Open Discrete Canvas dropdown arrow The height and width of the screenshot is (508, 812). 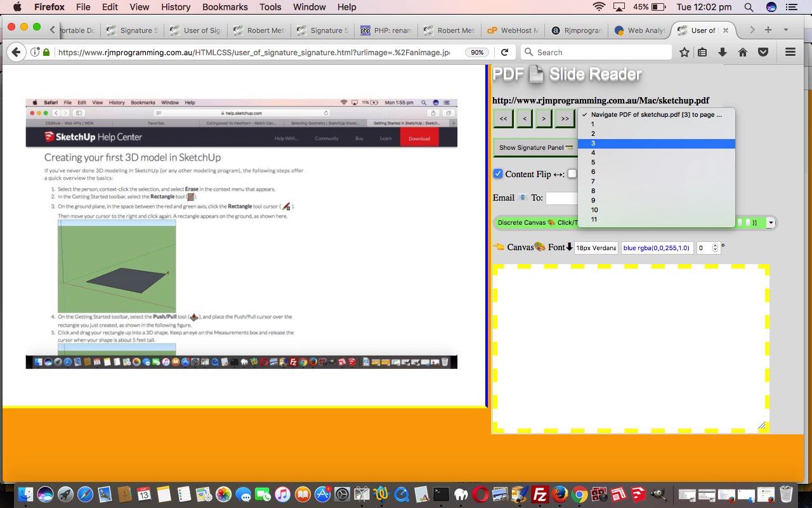[771, 223]
